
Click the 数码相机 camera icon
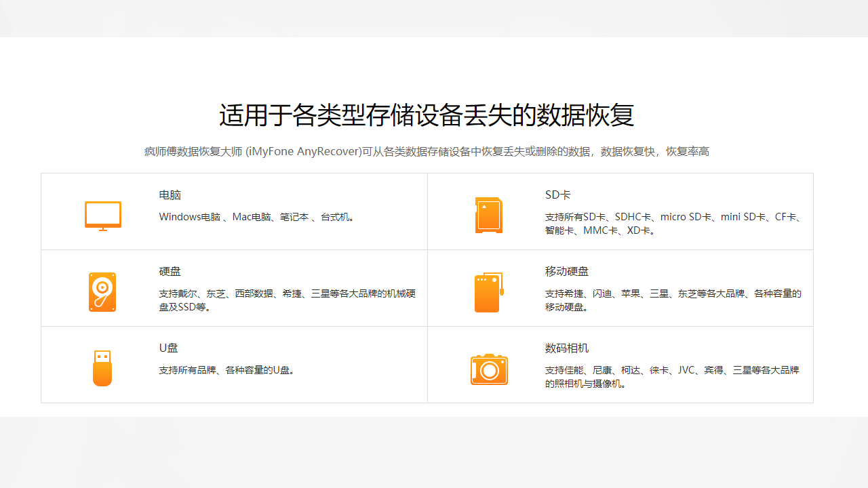pyautogui.click(x=489, y=369)
